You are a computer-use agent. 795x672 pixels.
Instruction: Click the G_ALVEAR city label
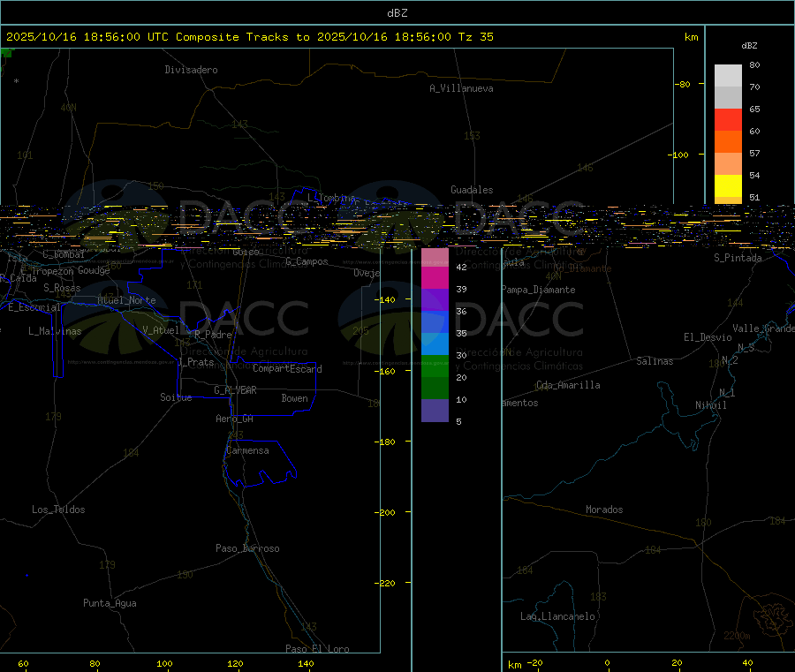pos(235,390)
